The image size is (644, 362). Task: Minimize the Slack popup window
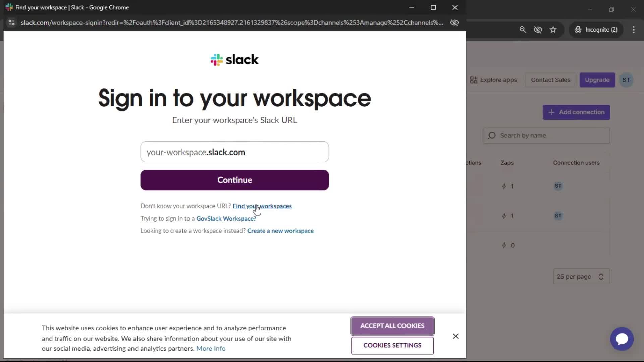click(x=412, y=7)
